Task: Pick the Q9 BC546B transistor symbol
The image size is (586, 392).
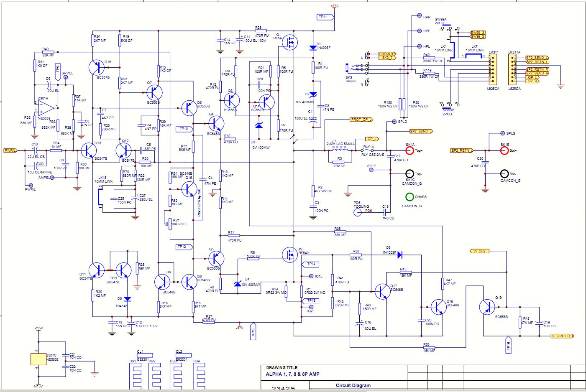Action: (162, 282)
